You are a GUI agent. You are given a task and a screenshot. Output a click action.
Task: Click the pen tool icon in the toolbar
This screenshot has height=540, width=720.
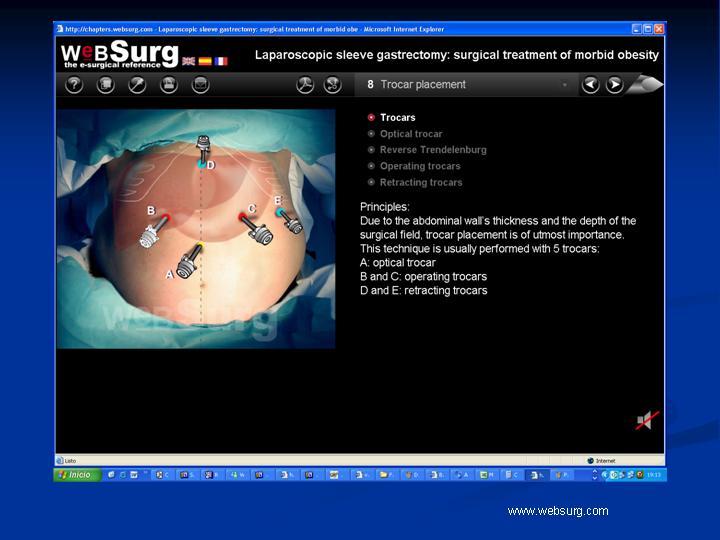[137, 85]
